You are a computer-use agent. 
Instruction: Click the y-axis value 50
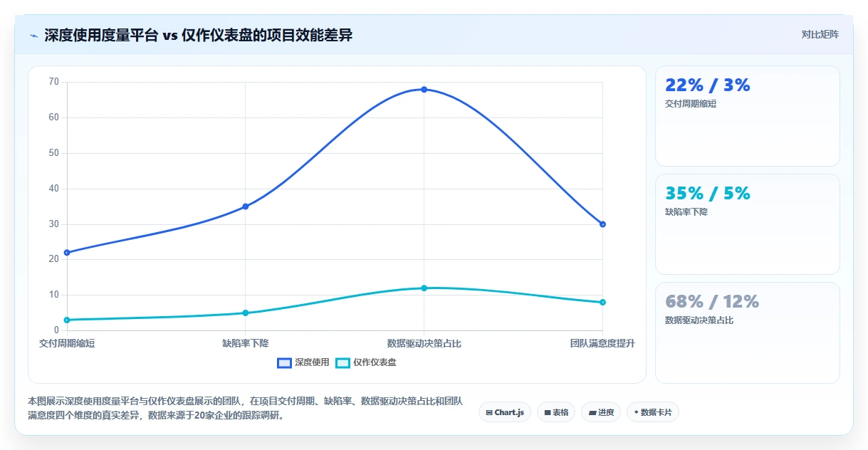54,153
